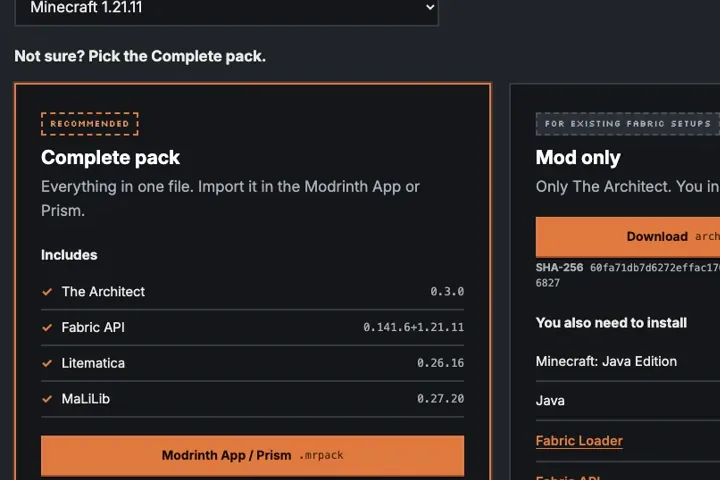Click version 0.26.16
The height and width of the screenshot is (480, 720).
coord(440,363)
